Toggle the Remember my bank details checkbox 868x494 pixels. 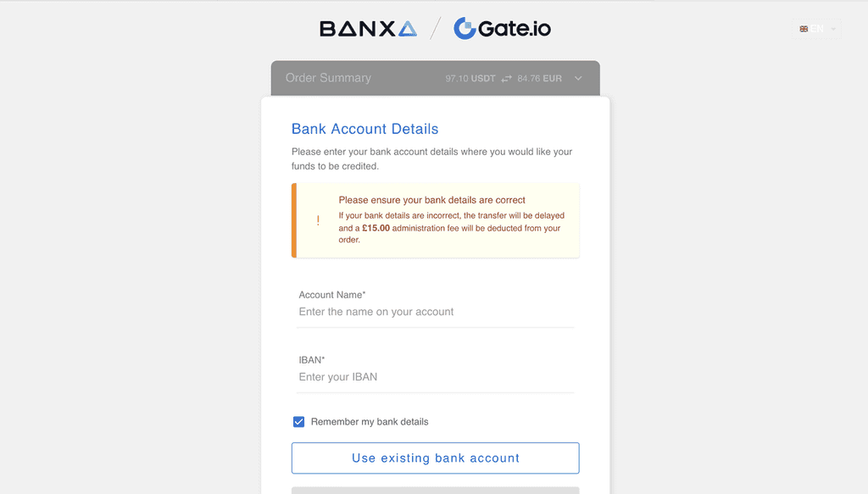click(x=298, y=422)
